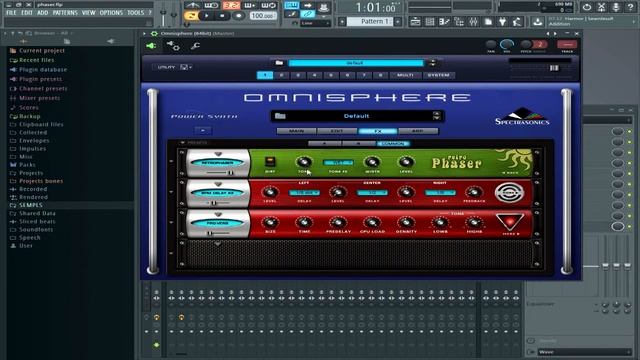Select part 1 button in Omnisphere
The width and height of the screenshot is (640, 360).
click(265, 75)
